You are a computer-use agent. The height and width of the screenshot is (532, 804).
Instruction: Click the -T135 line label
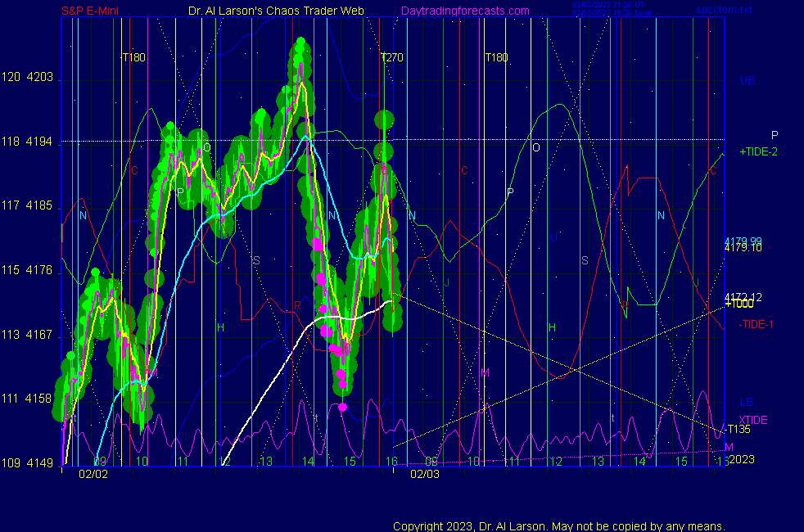click(738, 429)
